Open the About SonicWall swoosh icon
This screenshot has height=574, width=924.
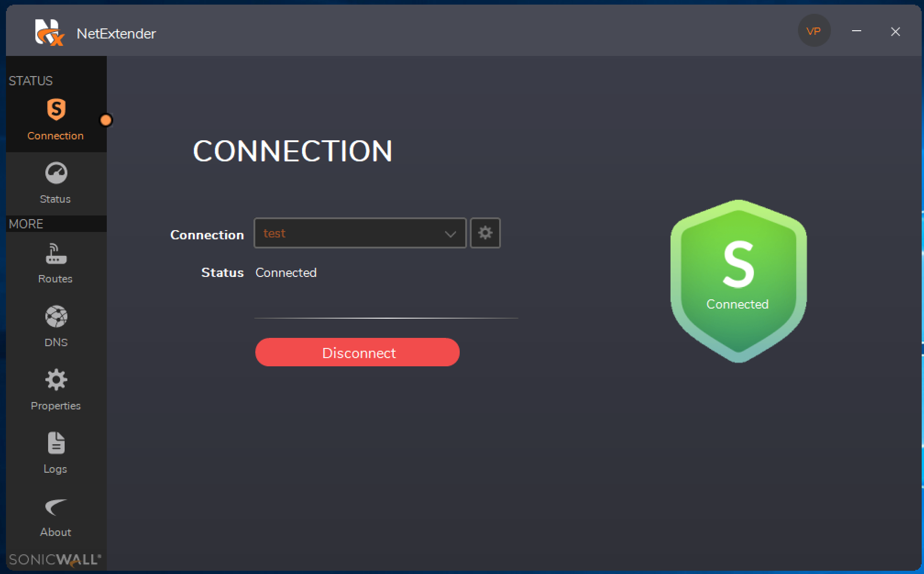(x=56, y=507)
